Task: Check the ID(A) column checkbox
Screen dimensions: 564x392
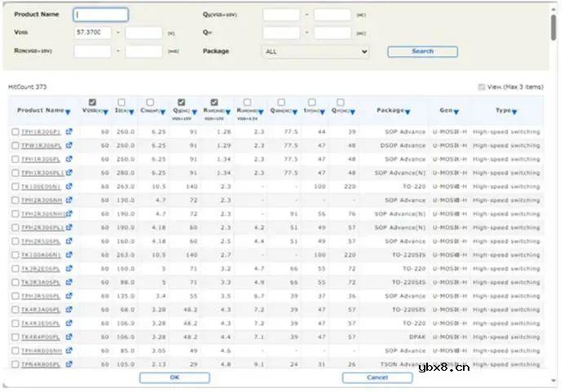Action: (121, 103)
